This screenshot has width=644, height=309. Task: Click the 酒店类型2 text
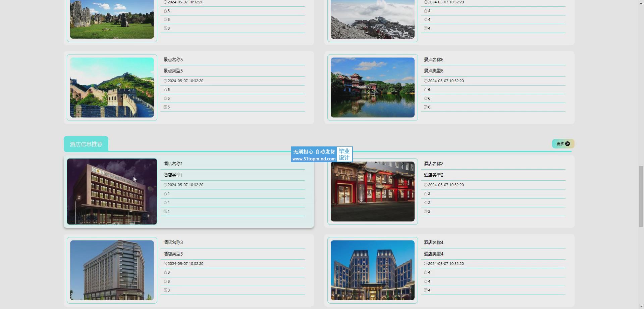coord(434,175)
